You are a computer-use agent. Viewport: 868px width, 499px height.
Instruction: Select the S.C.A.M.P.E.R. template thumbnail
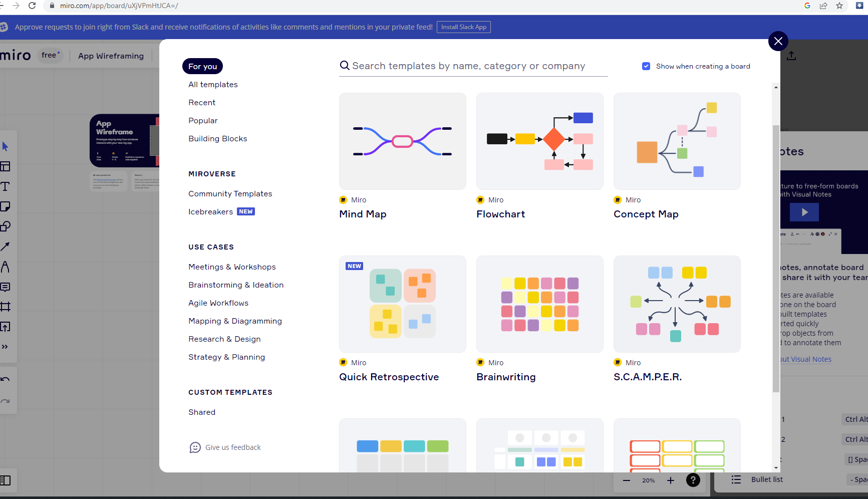click(677, 304)
